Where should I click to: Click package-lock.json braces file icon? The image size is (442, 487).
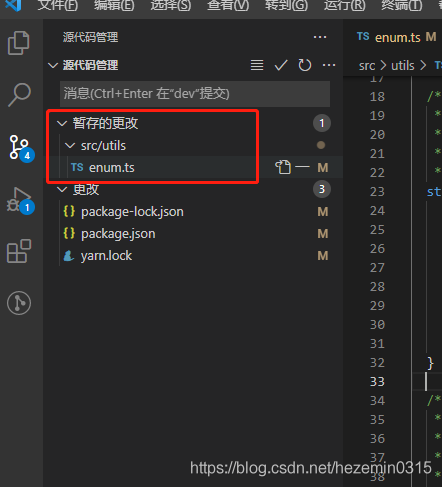pos(69,211)
